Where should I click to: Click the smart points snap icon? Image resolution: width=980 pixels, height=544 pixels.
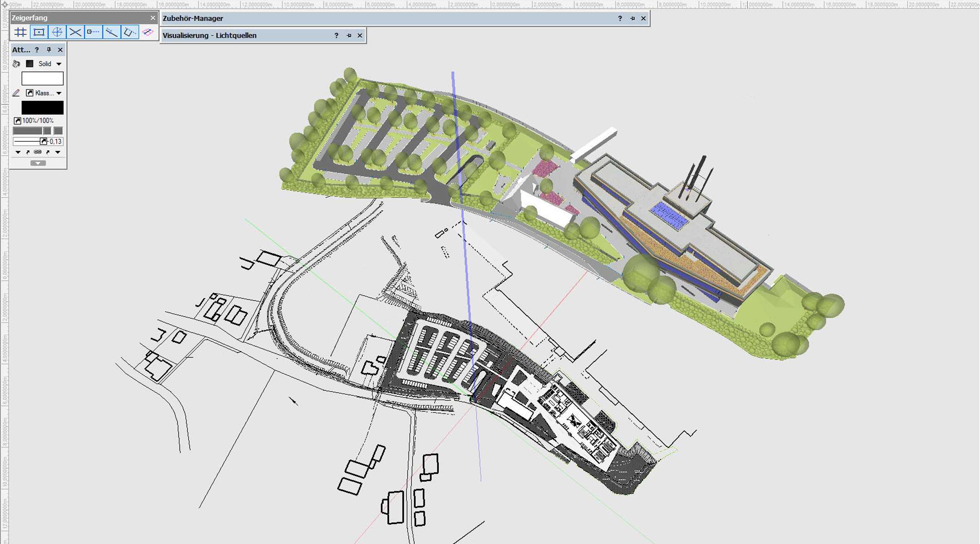[93, 32]
